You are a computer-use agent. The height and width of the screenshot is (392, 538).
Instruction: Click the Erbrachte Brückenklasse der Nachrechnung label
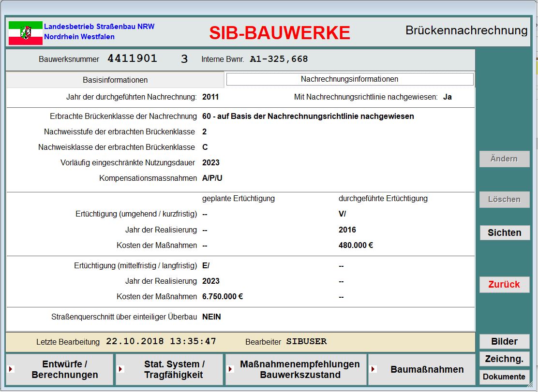tap(123, 116)
